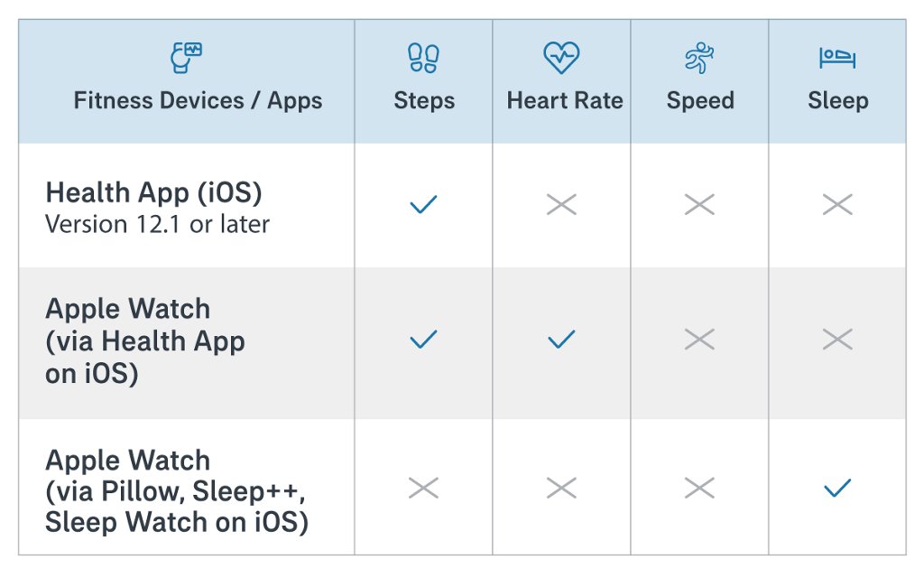Click the Pillow row Sleep checkmark
Image resolution: width=924 pixels, height=578 pixels.
click(837, 489)
